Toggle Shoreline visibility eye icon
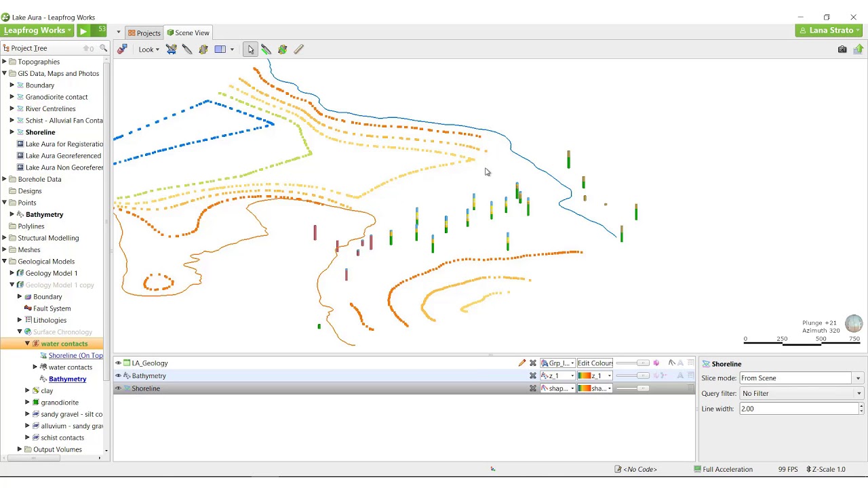868x488 pixels. (118, 388)
